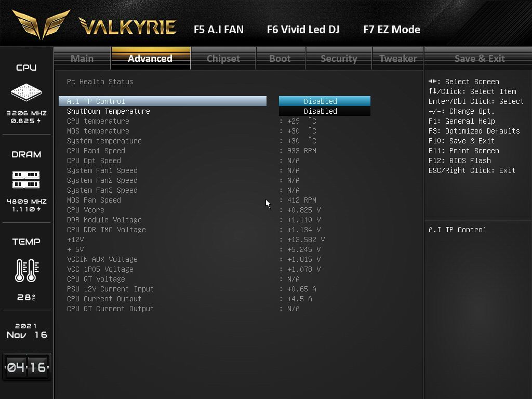532x399 pixels.
Task: Click the 4809 MHZ DRAM frequency readout
Action: [26, 201]
